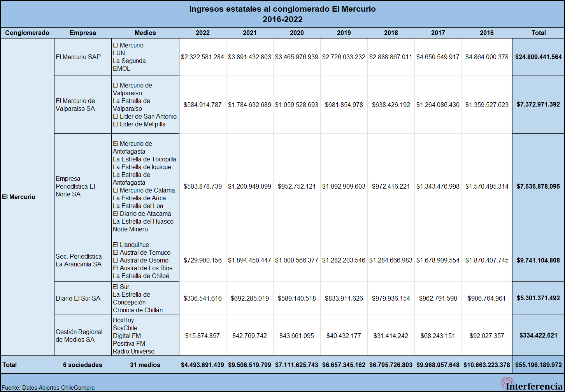
Task: Click the 'Crónica de Chillán' media entry
Action: coord(138,310)
